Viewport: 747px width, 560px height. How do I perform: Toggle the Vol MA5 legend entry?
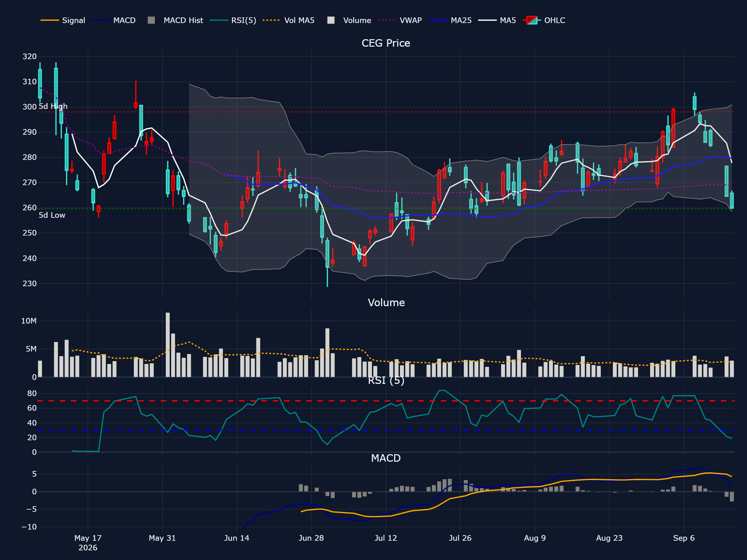coord(289,20)
